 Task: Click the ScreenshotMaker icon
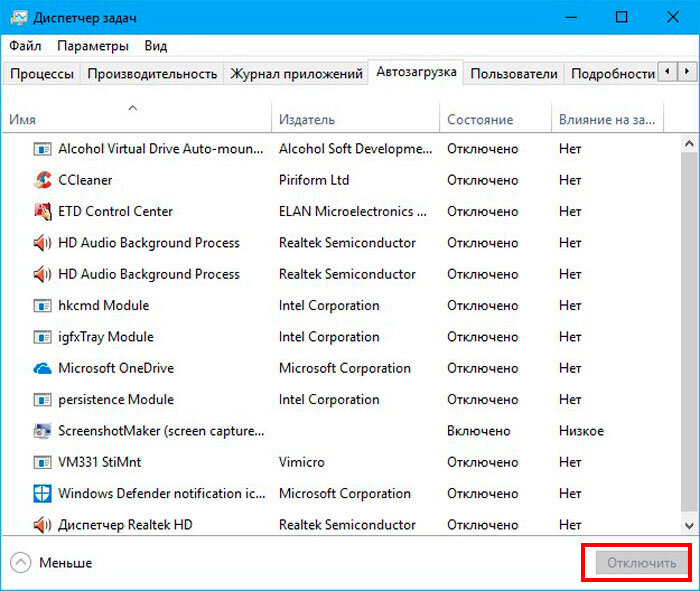click(42, 431)
